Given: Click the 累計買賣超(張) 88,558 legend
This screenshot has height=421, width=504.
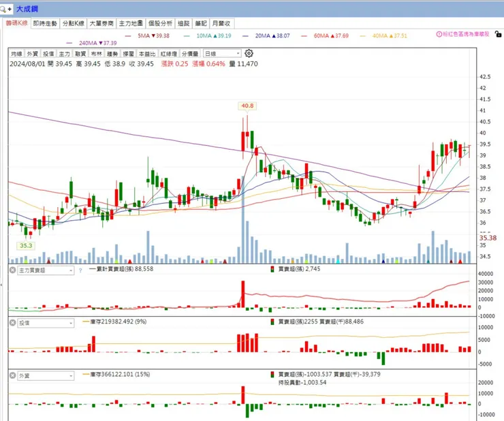Looking at the screenshot, I should click(121, 269).
